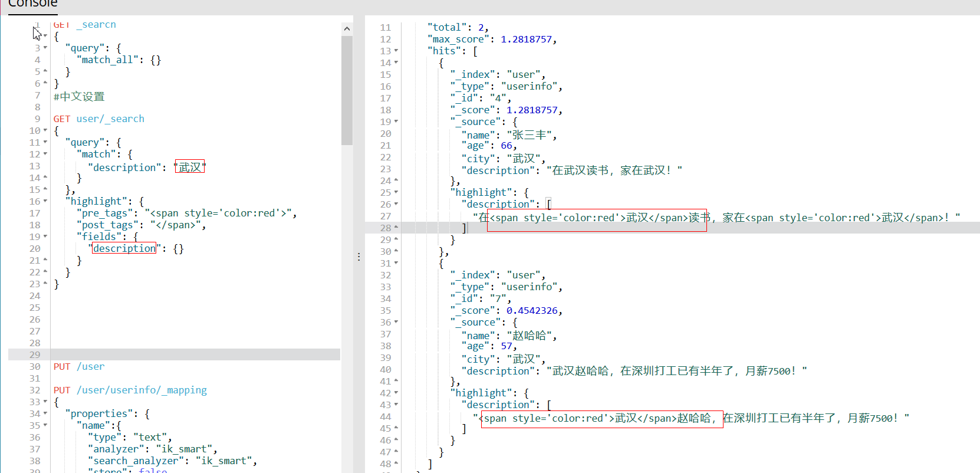Collapse the "_source" object on response line 19

pyautogui.click(x=396, y=121)
